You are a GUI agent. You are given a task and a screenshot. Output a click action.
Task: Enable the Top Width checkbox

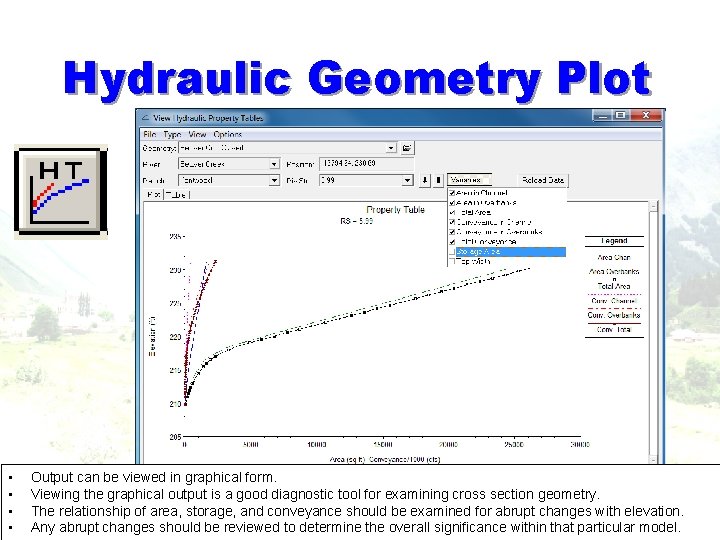tap(452, 261)
